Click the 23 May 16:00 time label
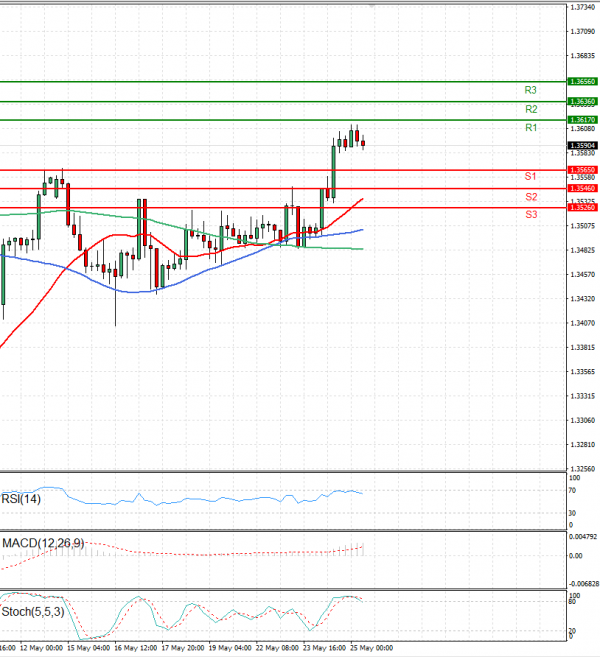This screenshot has width=600, height=657. [x=324, y=648]
